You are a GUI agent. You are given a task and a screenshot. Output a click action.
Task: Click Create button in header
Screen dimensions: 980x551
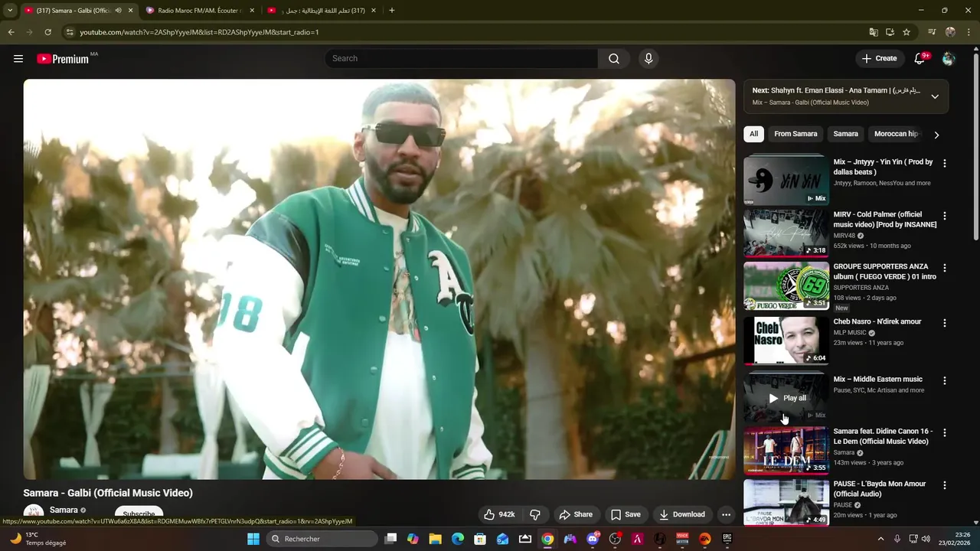[879, 58]
